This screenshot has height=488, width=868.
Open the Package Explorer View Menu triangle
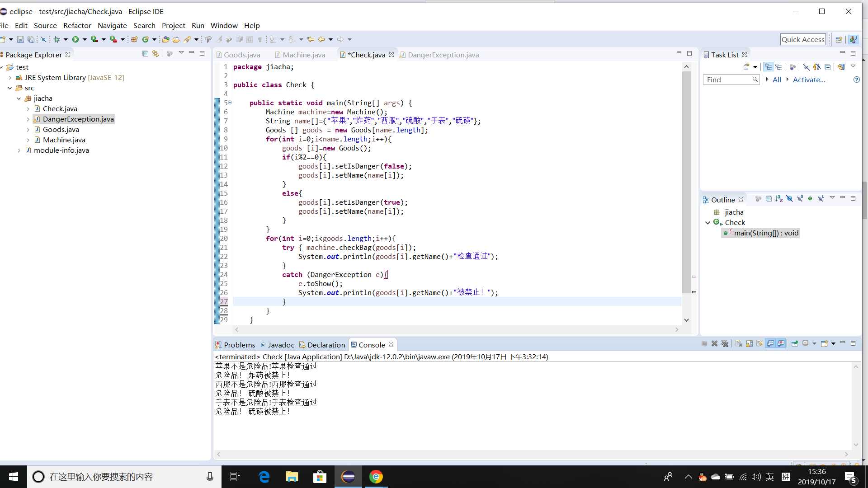(x=181, y=53)
